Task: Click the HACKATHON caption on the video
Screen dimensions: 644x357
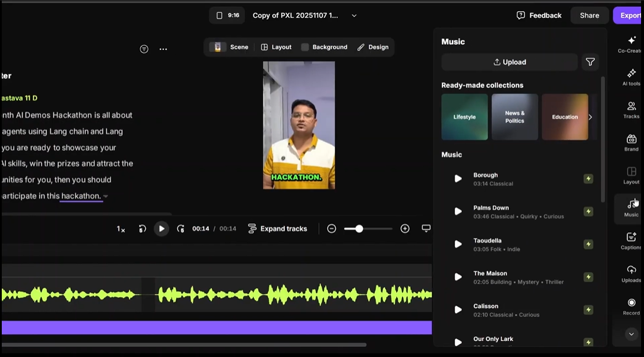Action: 296,177
